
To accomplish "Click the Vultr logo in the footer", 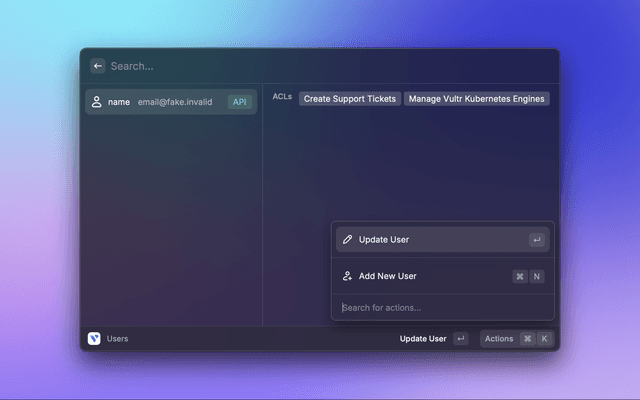I will (94, 339).
